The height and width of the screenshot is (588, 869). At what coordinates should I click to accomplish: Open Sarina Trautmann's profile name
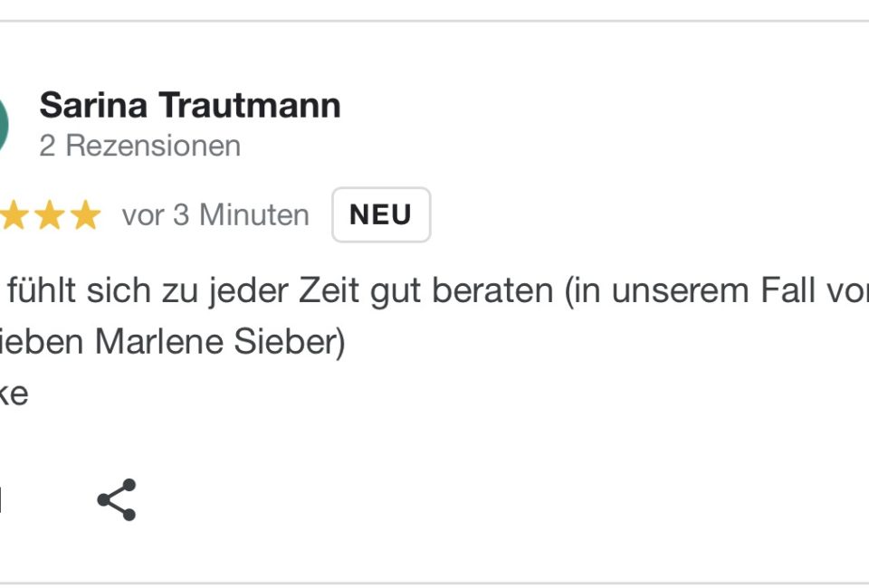point(190,106)
